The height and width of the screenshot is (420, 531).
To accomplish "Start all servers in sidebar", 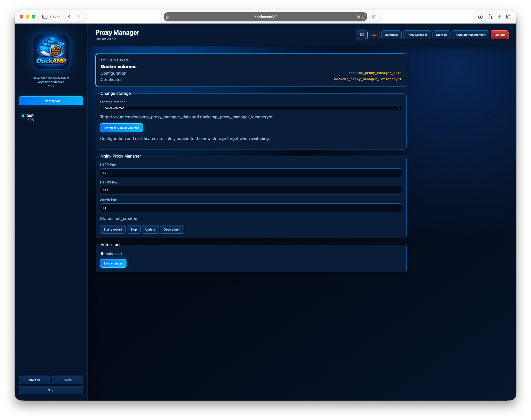I will coord(34,380).
